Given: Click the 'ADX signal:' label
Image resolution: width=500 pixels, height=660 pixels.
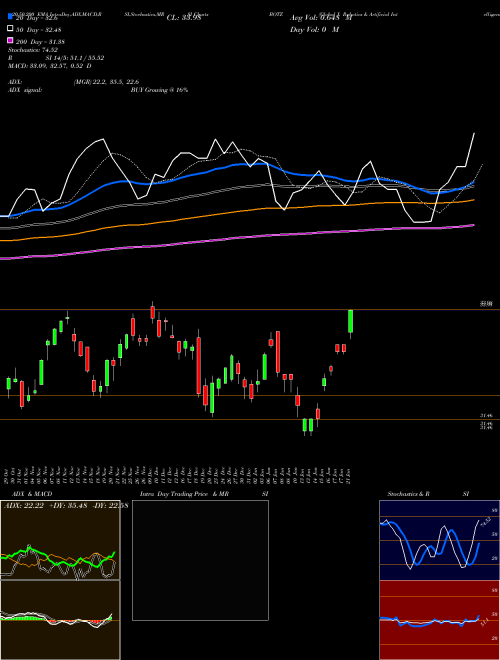Looking at the screenshot, I should 25,90.
